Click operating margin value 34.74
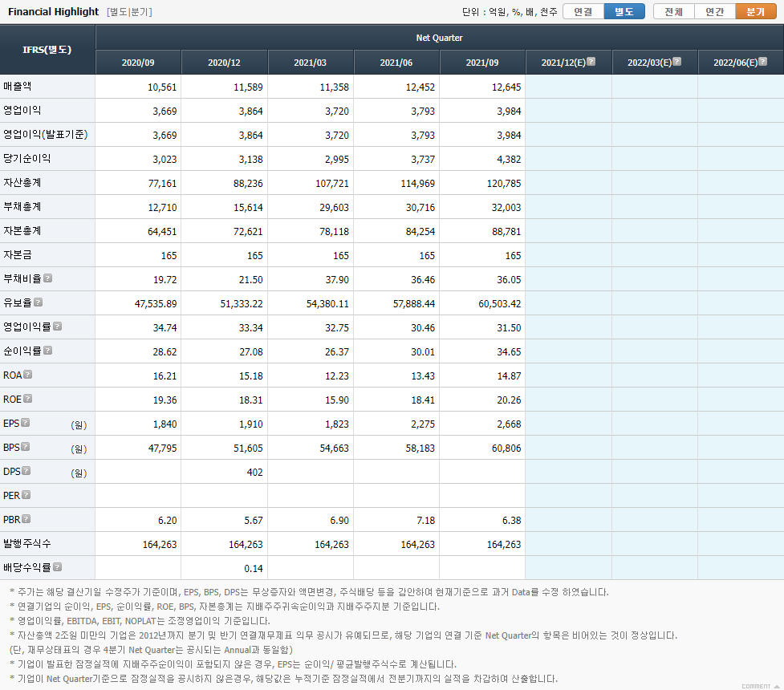The image size is (784, 690). 165,327
